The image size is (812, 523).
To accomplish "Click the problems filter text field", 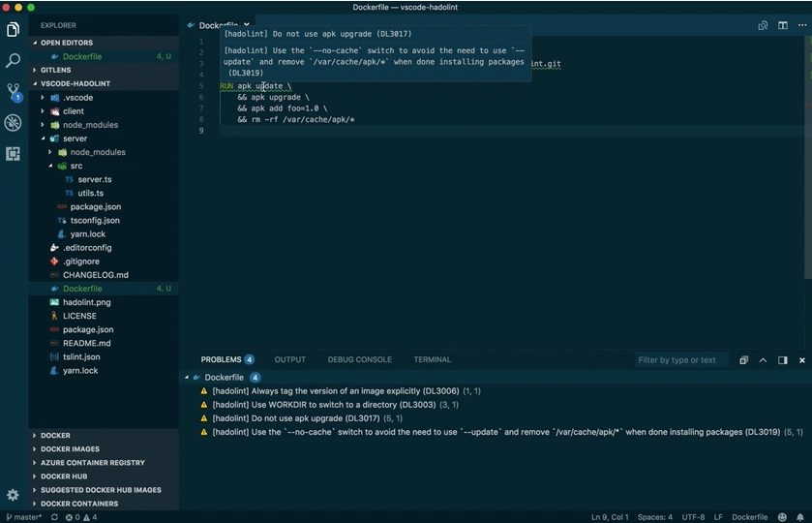I will tap(680, 360).
